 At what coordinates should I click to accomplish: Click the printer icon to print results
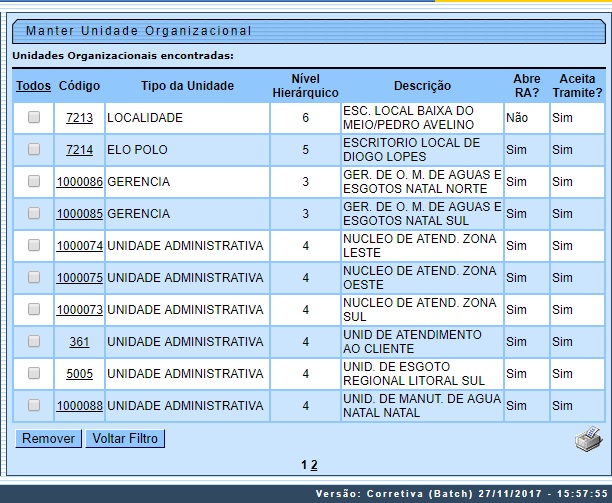589,439
